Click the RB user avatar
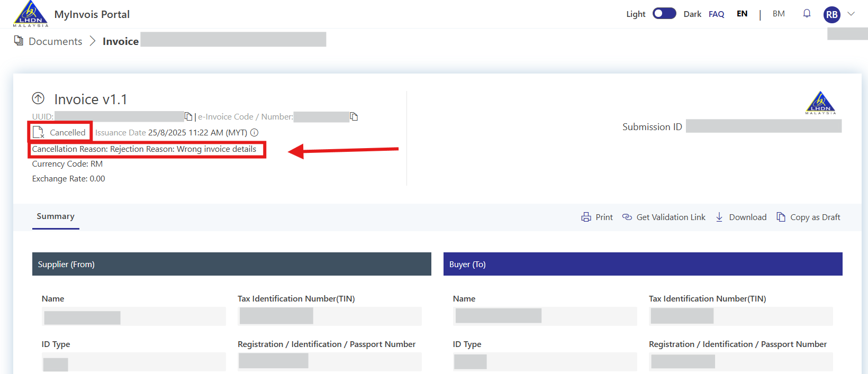868x374 pixels. (832, 14)
